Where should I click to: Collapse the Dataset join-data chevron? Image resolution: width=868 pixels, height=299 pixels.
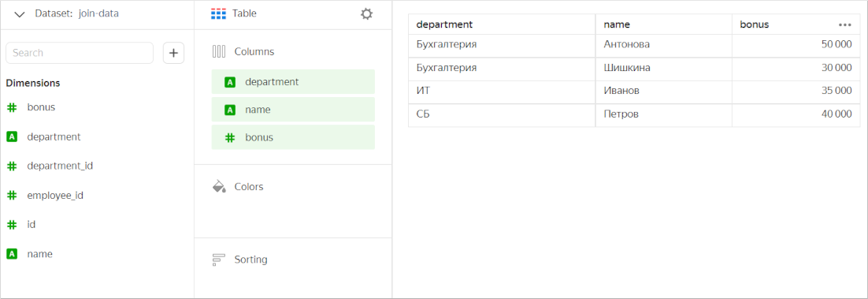(20, 14)
